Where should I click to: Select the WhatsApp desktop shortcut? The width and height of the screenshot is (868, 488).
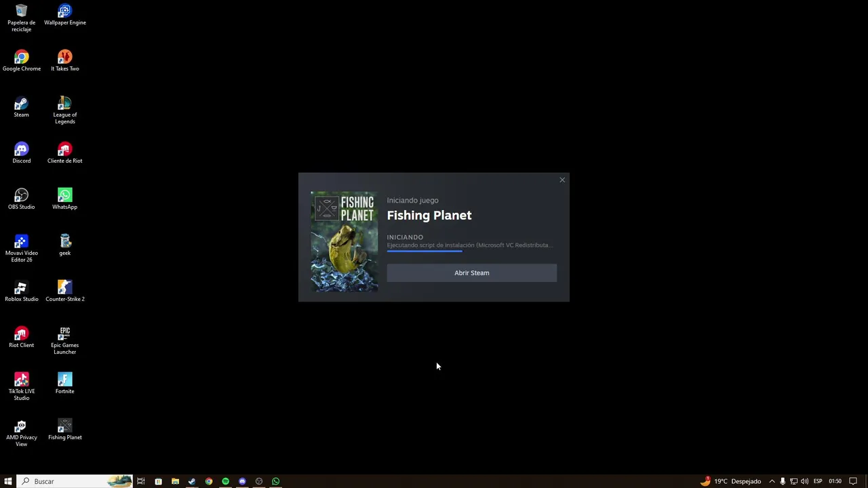65,199
